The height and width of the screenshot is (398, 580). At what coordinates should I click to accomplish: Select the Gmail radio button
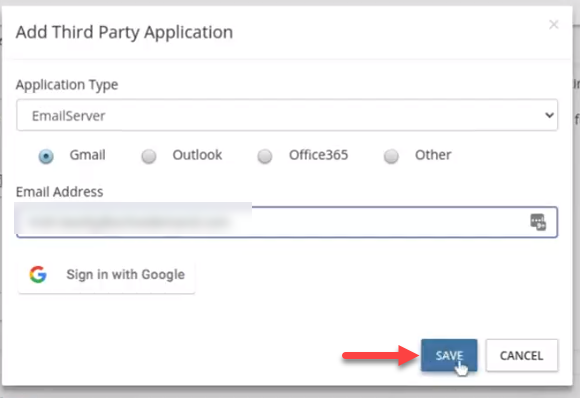pyautogui.click(x=46, y=156)
